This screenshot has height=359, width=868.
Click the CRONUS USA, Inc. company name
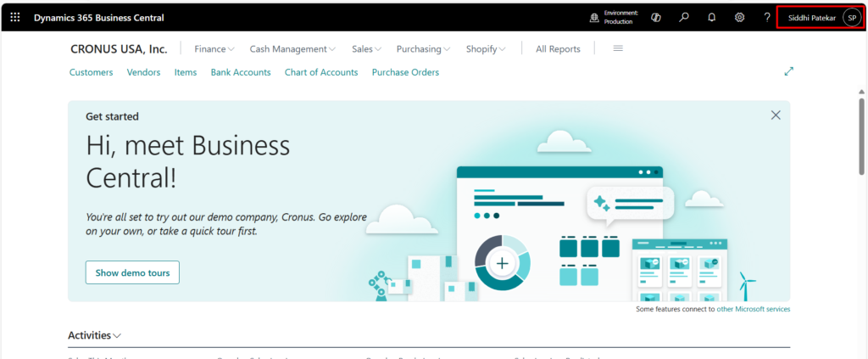[119, 48]
